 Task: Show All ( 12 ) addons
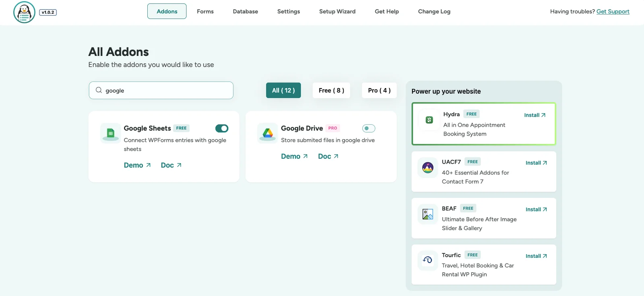283,90
